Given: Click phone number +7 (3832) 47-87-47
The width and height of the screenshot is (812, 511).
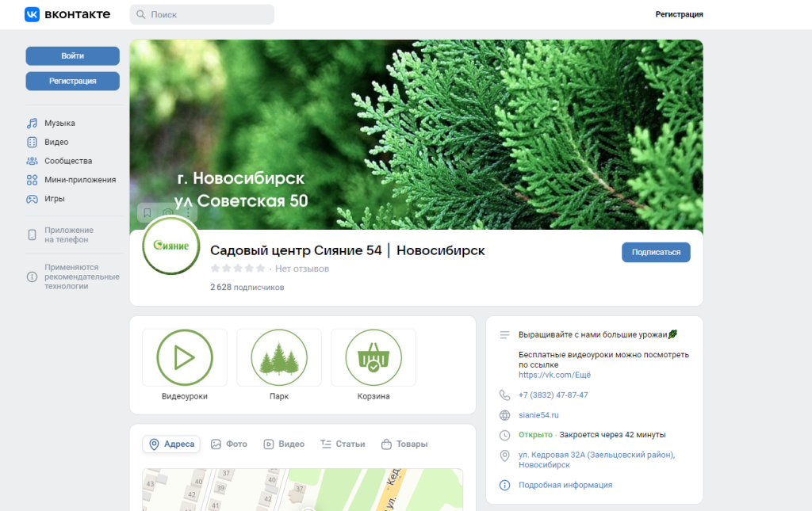Looking at the screenshot, I should 553,395.
